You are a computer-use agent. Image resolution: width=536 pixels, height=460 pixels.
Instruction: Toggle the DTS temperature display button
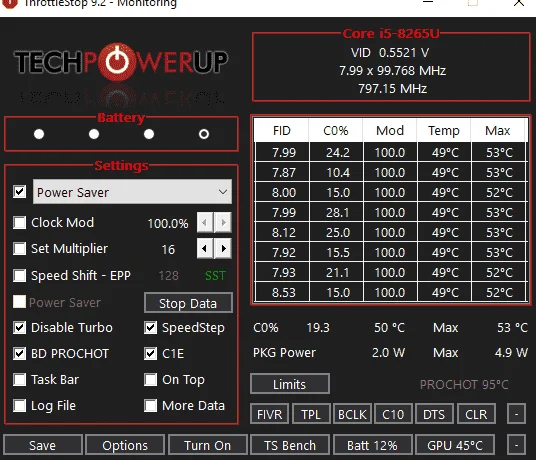(x=434, y=414)
